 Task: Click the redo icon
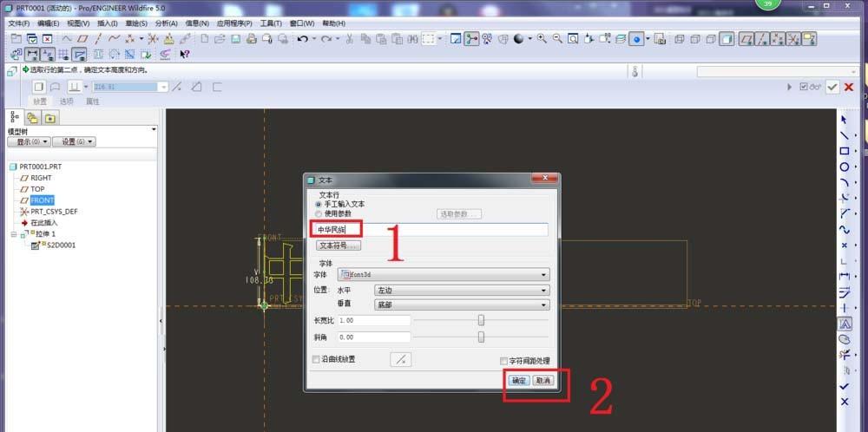tap(326, 39)
